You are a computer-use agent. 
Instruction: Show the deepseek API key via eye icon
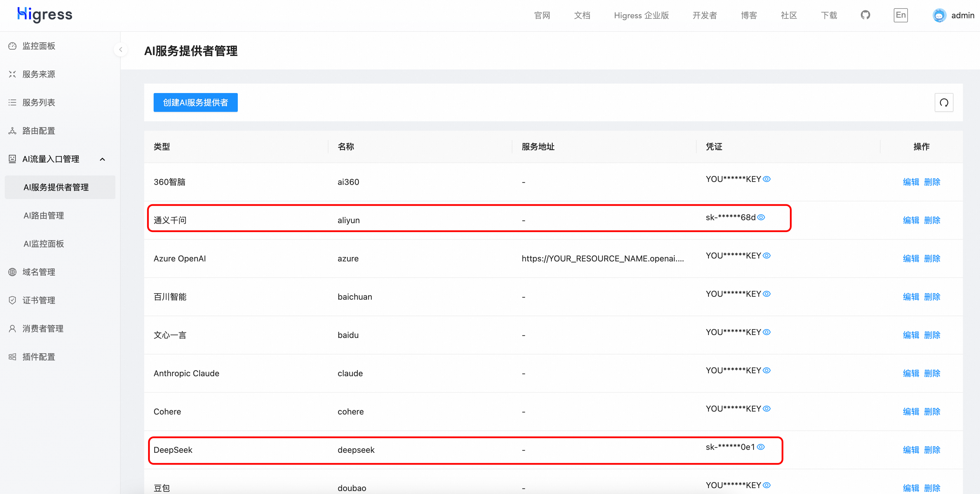760,447
